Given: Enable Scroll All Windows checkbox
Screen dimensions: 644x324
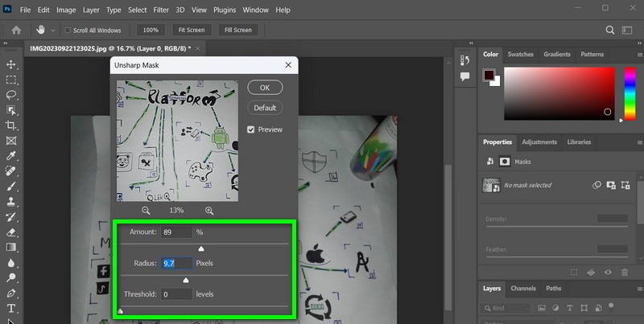Looking at the screenshot, I should [x=66, y=31].
